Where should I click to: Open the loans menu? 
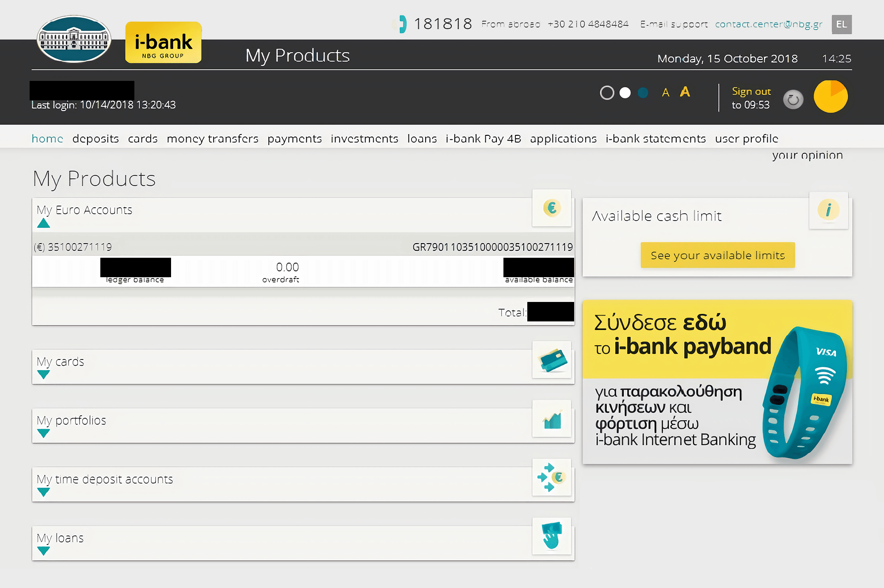coord(422,139)
